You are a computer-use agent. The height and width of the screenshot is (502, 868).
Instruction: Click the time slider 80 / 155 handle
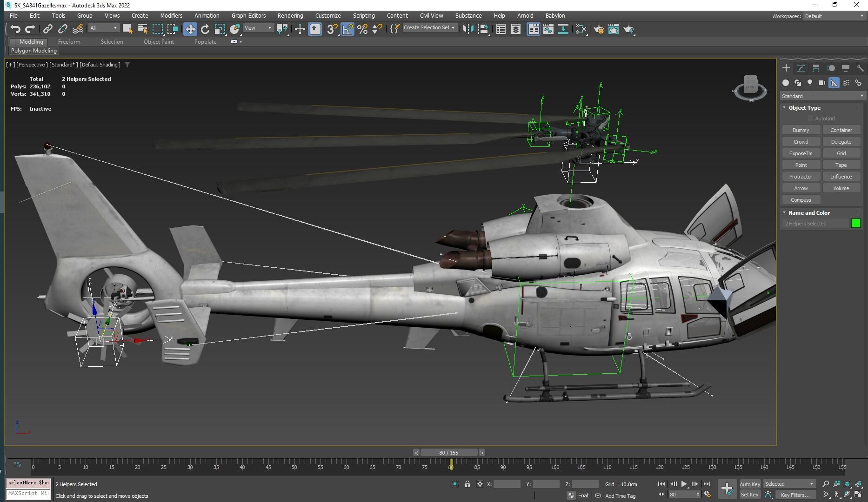448,453
